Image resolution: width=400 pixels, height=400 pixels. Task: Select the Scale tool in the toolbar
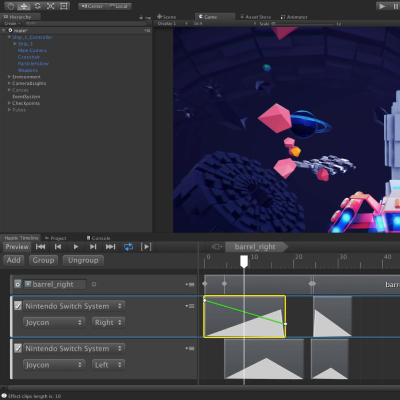point(50,6)
